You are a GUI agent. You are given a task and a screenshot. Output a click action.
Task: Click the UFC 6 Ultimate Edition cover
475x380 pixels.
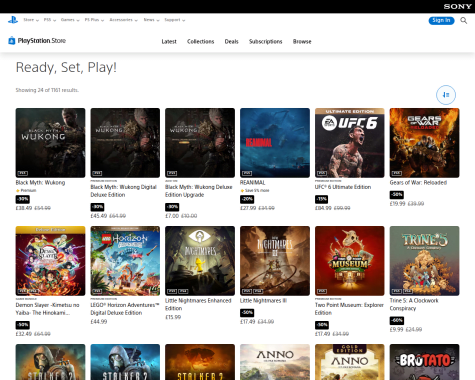click(x=350, y=143)
